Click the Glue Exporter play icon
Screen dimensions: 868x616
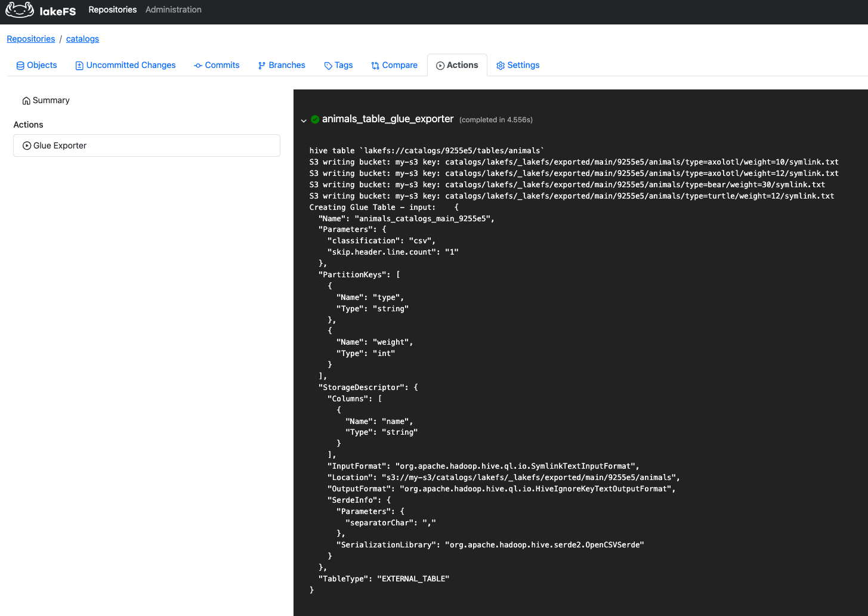26,145
